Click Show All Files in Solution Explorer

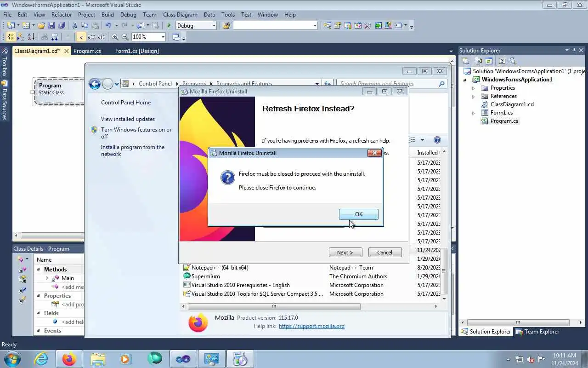tap(478, 61)
